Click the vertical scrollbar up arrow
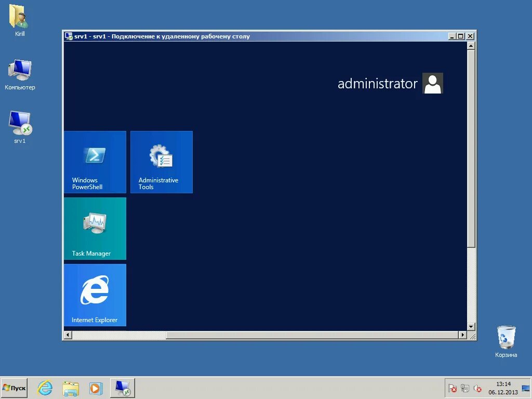The height and width of the screenshot is (399, 532). point(471,46)
